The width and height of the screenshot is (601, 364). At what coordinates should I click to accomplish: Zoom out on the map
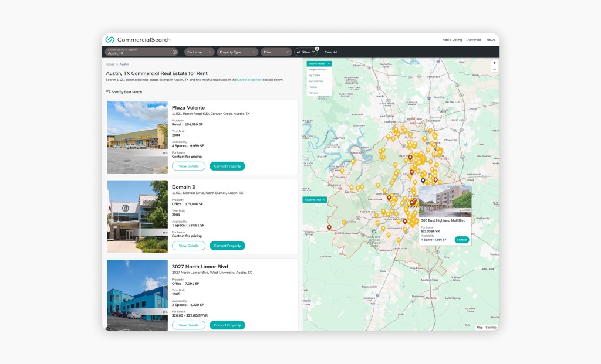[494, 69]
